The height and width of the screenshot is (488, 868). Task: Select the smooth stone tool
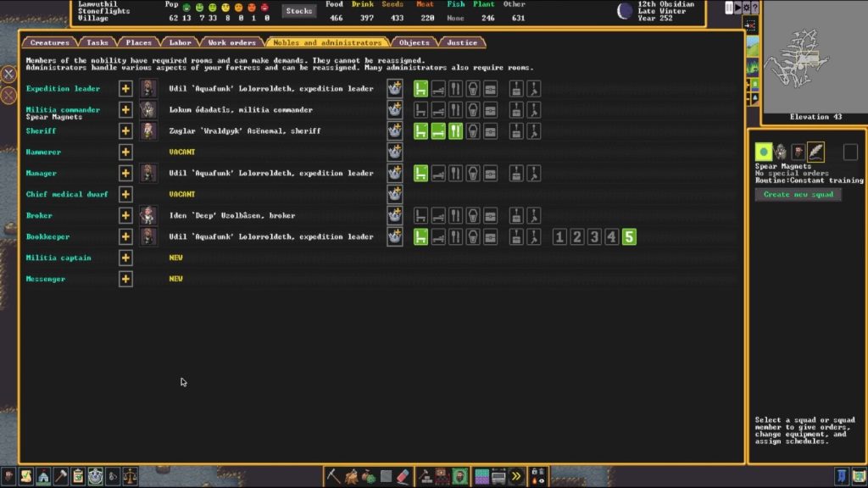pos(386,476)
